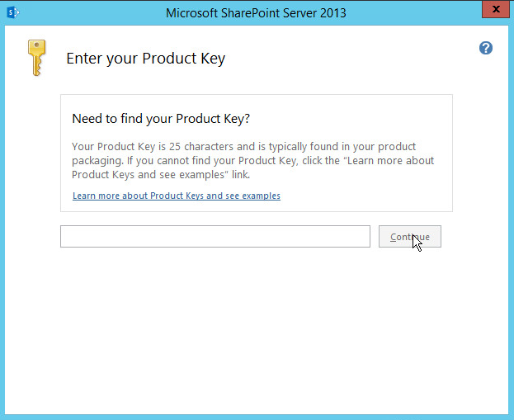This screenshot has height=420, width=514.
Task: Click the line 'Product Keys and see examples" link.'
Action: pos(161,175)
